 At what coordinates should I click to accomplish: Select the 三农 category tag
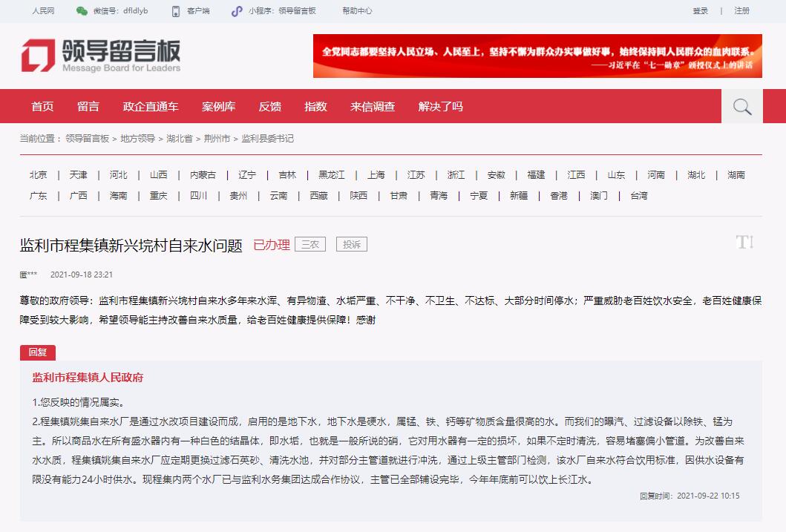(310, 244)
